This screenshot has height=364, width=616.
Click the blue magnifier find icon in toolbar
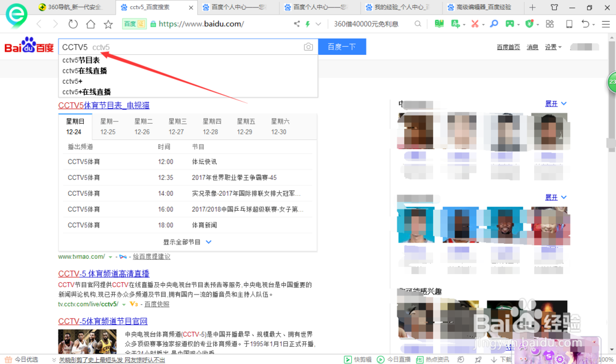(x=494, y=24)
